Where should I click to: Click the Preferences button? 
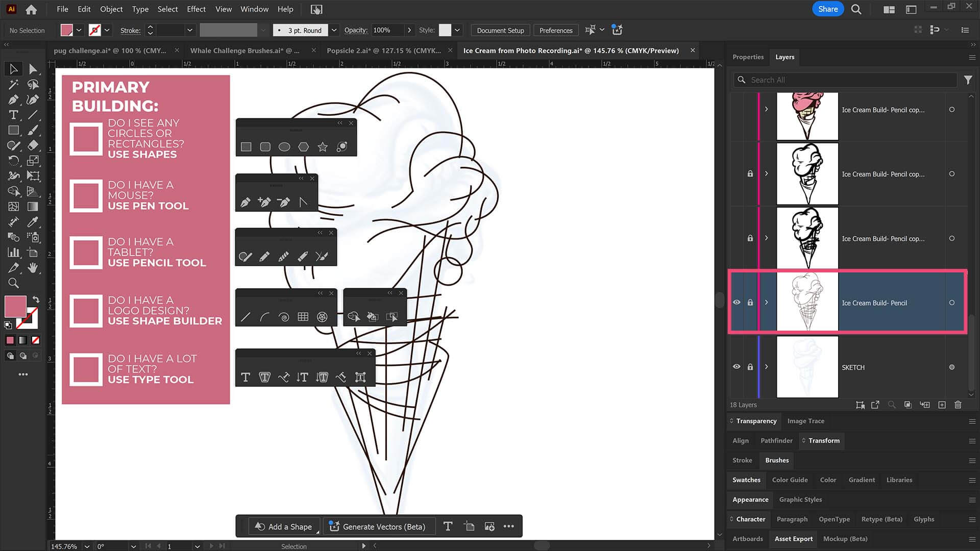[x=556, y=30]
